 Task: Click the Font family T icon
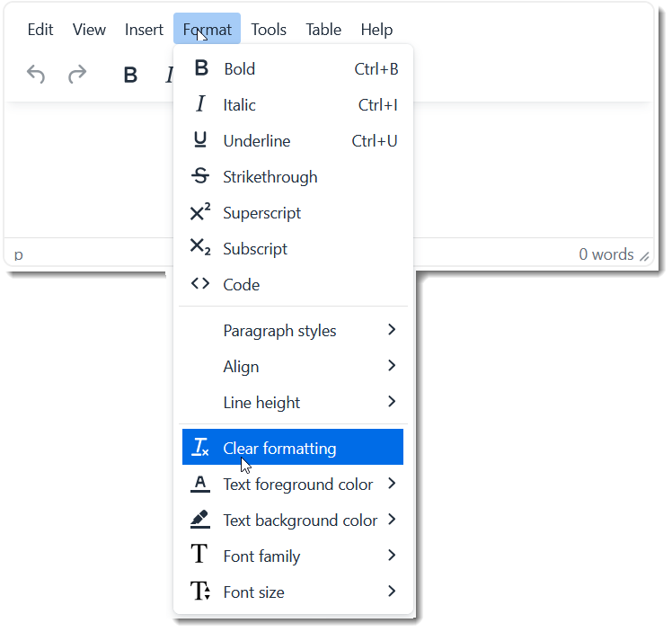click(199, 554)
